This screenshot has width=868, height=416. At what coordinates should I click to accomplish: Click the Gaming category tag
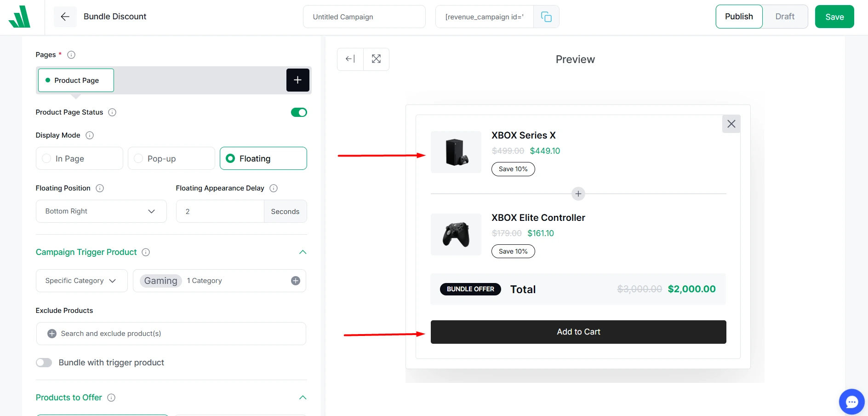click(x=161, y=281)
